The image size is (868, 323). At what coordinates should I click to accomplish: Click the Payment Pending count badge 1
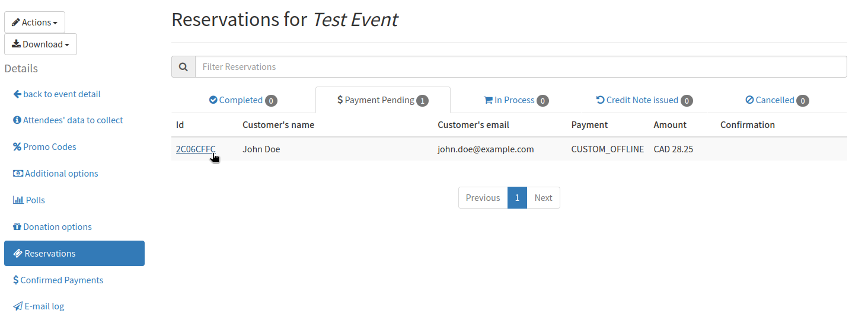[422, 101]
